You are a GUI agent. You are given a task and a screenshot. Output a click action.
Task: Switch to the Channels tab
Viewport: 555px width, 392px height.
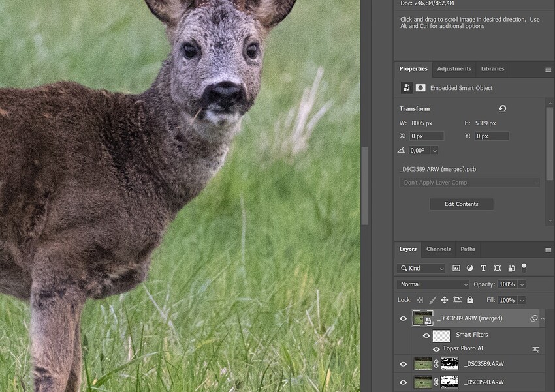(438, 249)
